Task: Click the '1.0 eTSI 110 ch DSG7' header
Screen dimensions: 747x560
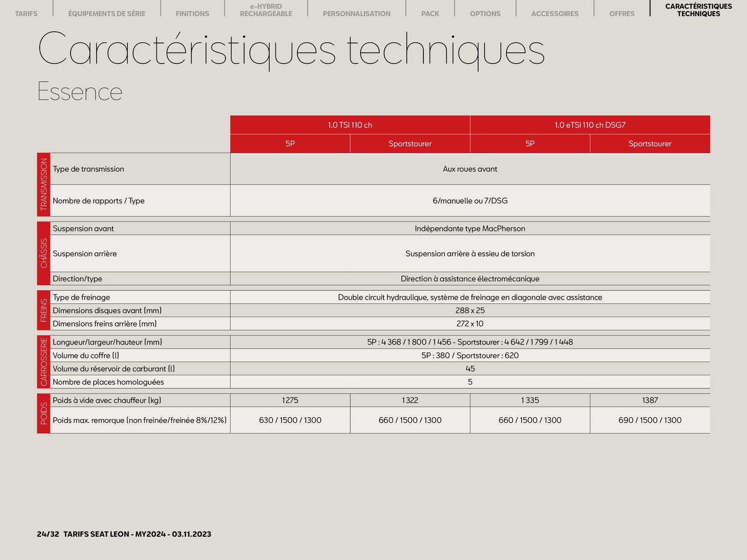Action: [x=590, y=125]
